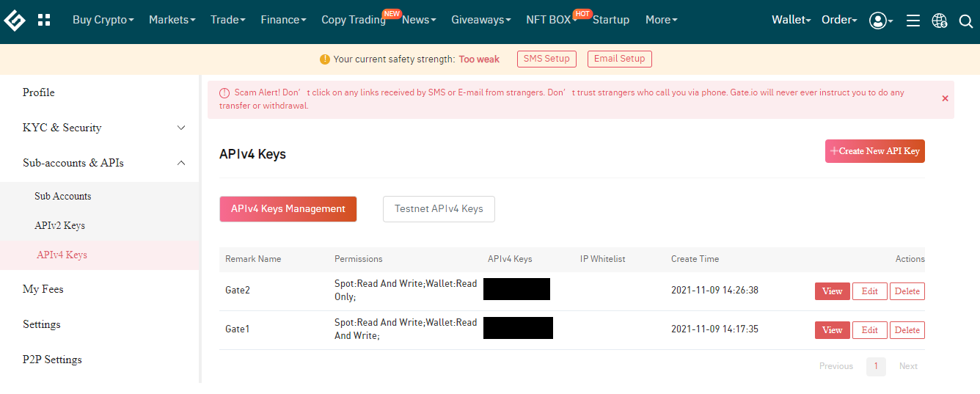Click the SMS Setup button

pos(546,59)
